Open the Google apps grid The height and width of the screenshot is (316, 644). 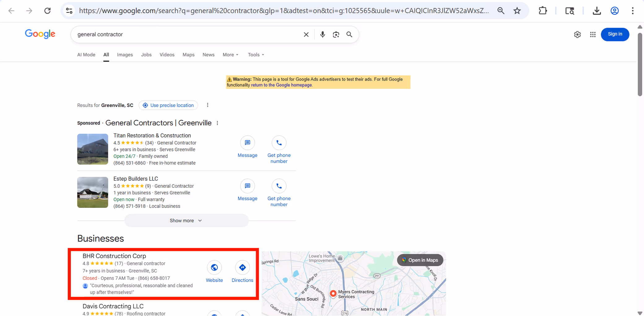tap(593, 34)
